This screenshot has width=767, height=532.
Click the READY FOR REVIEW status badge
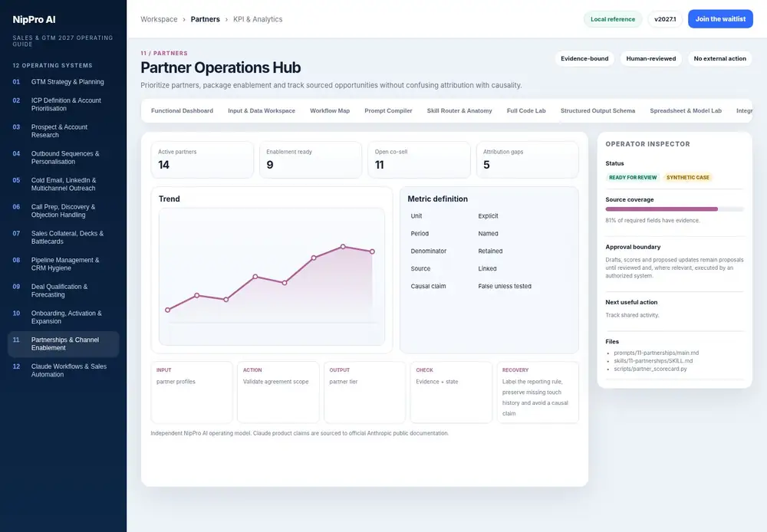coord(633,178)
